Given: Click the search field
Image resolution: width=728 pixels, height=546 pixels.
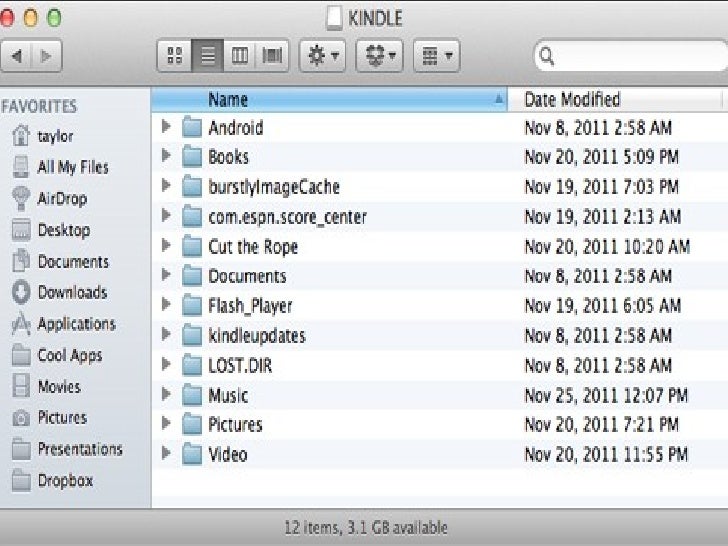Looking at the screenshot, I should [x=631, y=56].
